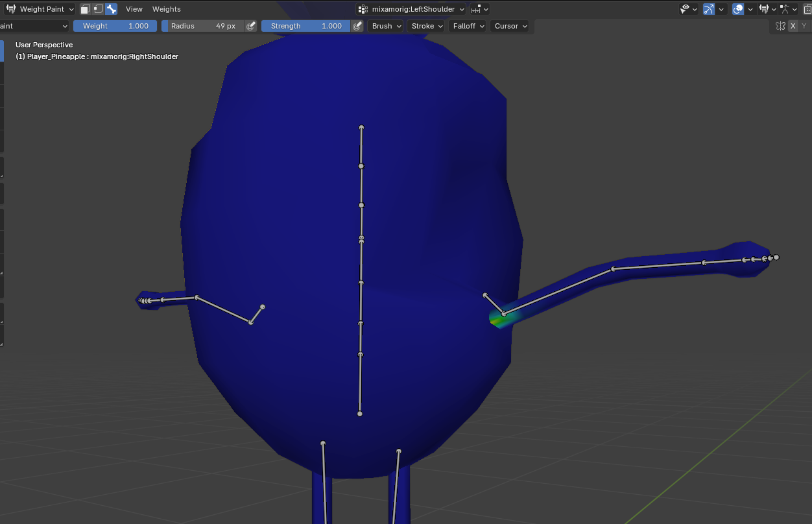Open the Weight Paint mode dropdown
The width and height of the screenshot is (812, 524).
(40, 9)
